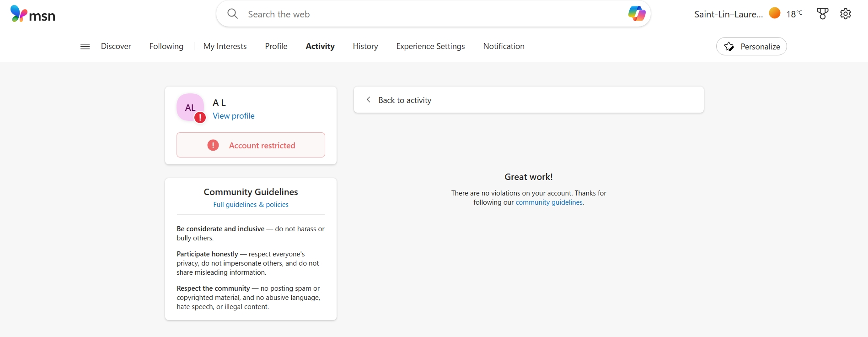Open the View profile link
The width and height of the screenshot is (868, 337).
(234, 116)
